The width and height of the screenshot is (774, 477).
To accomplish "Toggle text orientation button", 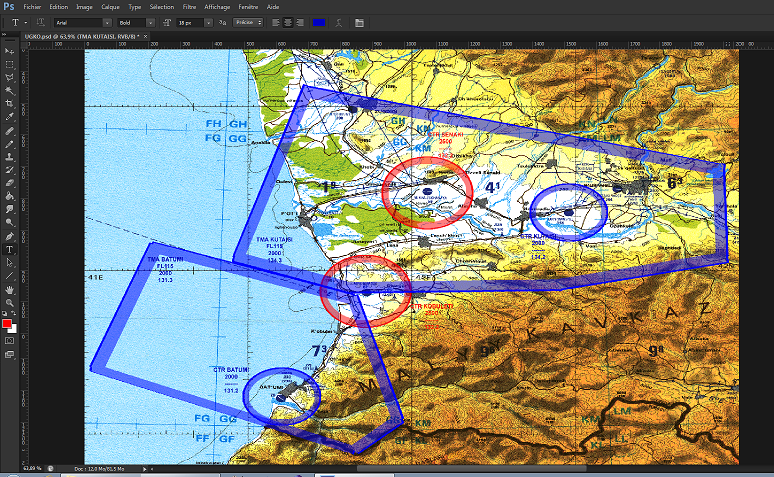I will 40,23.
